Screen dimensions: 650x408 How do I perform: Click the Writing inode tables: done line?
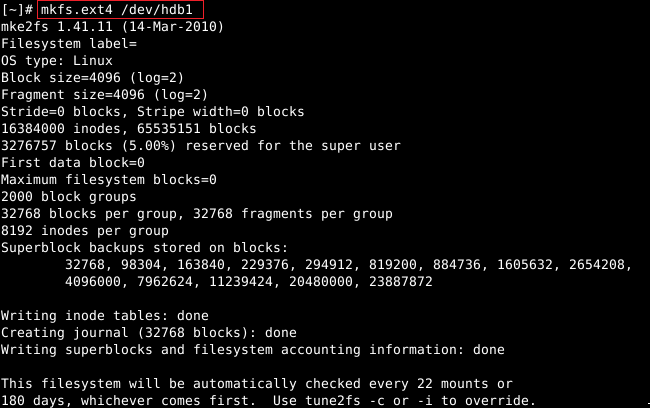click(105, 316)
